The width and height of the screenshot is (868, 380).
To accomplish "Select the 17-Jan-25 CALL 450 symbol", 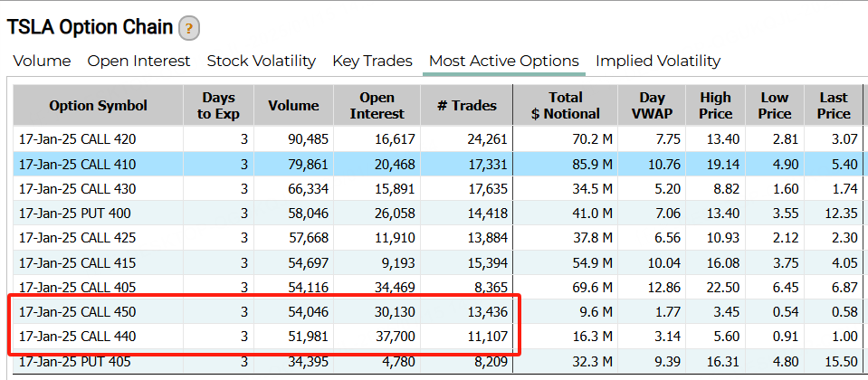I will point(78,312).
